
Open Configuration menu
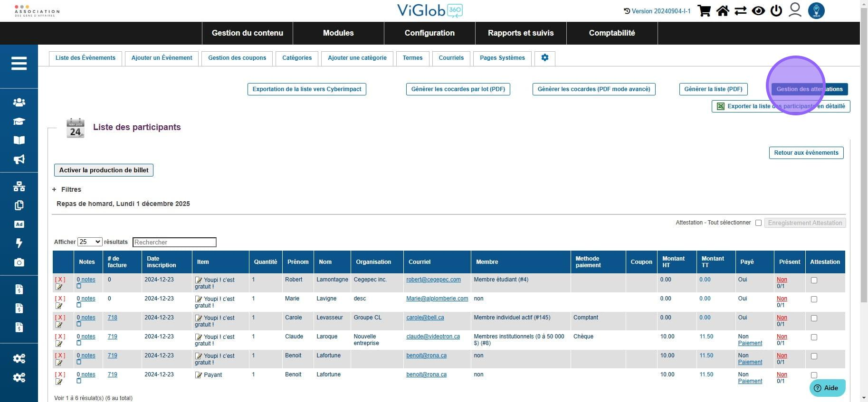(429, 33)
